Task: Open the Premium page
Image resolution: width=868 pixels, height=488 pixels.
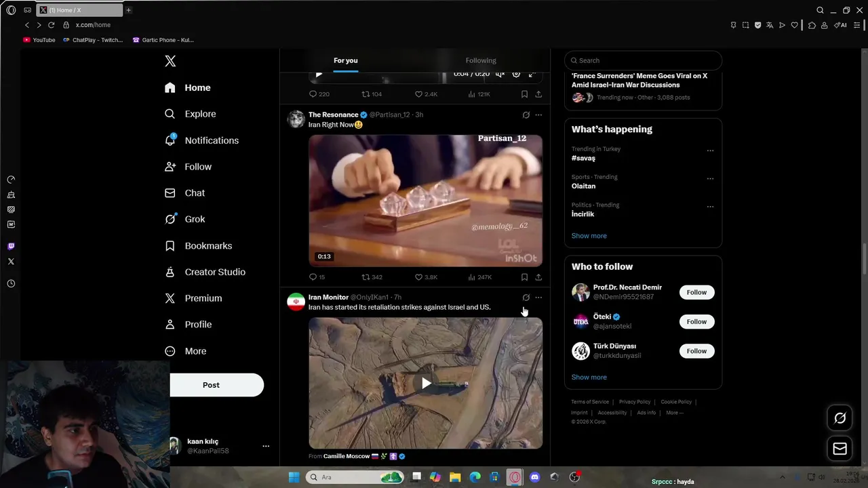Action: click(193, 298)
